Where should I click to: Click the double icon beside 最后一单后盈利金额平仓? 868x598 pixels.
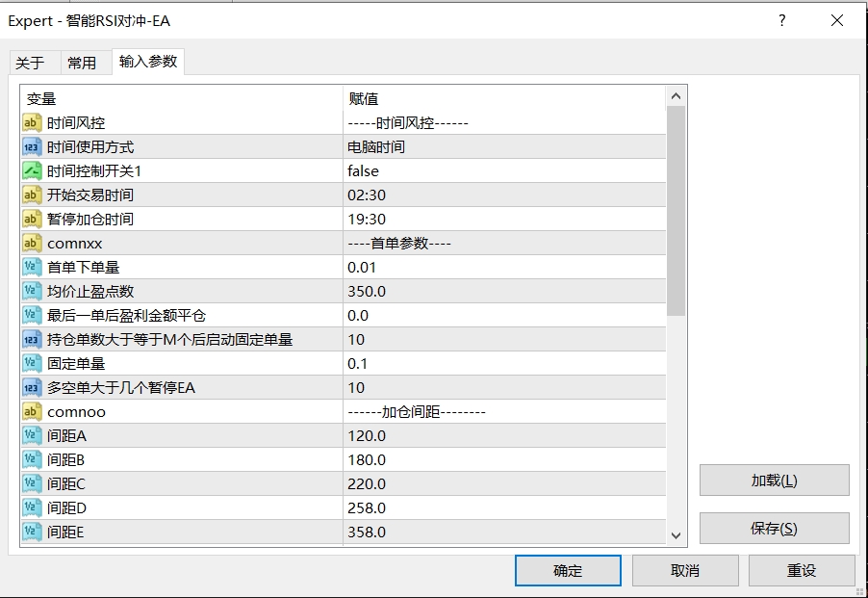[32, 316]
